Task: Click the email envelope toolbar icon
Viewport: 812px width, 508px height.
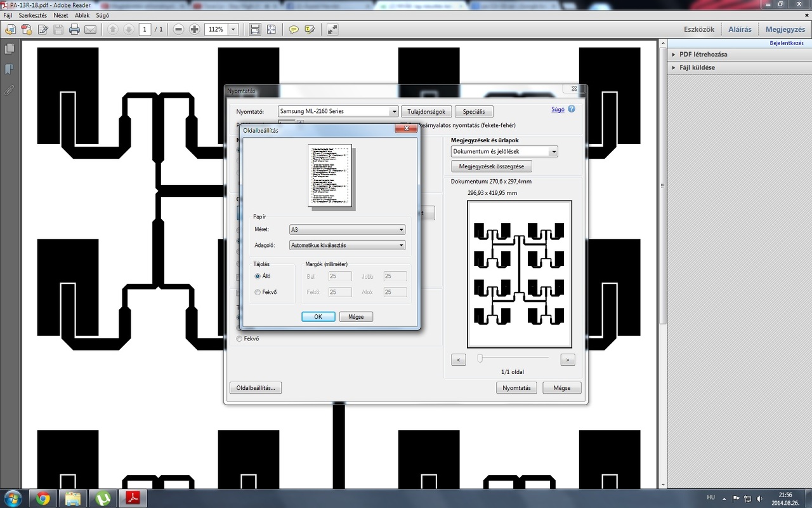Action: pos(90,29)
